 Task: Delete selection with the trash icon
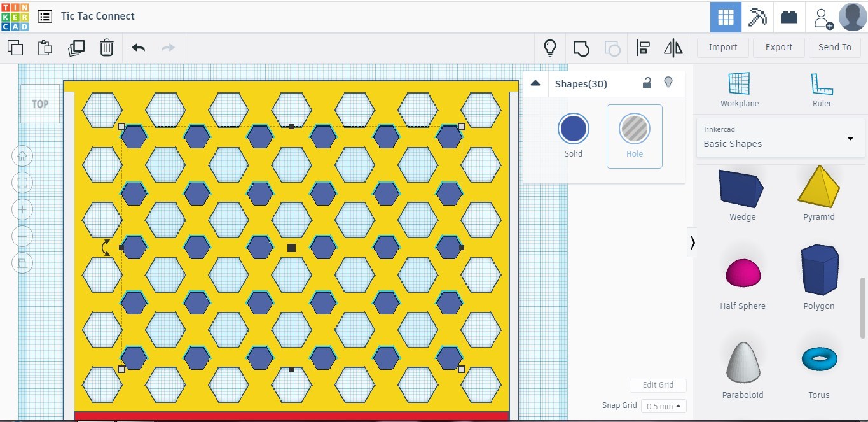107,48
